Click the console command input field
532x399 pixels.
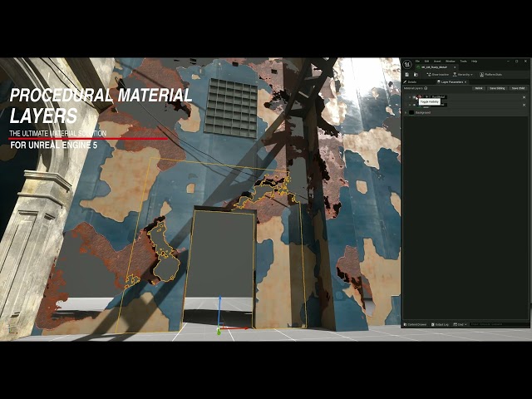click(498, 325)
